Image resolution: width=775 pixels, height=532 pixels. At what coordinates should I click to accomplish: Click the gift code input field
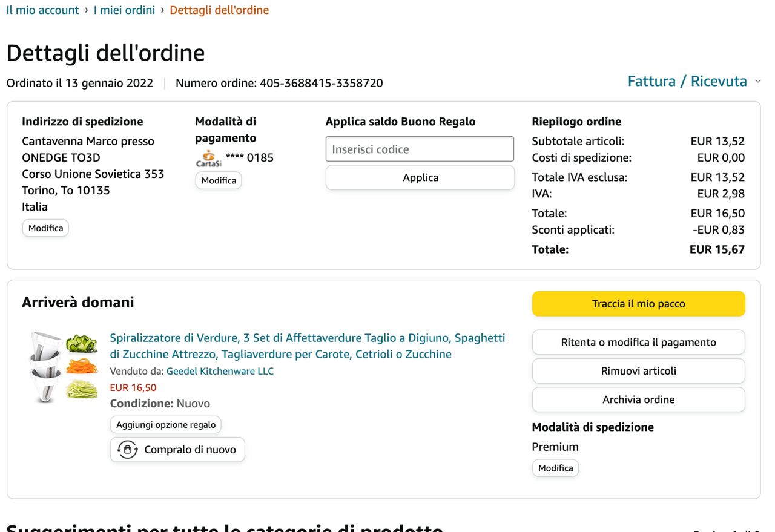[420, 149]
